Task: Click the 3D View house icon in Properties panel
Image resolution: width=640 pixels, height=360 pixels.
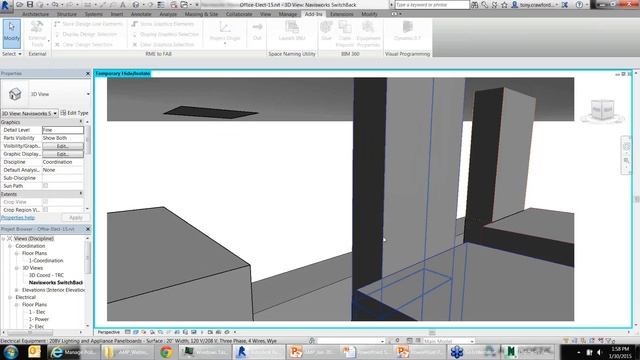Action: 15,94
